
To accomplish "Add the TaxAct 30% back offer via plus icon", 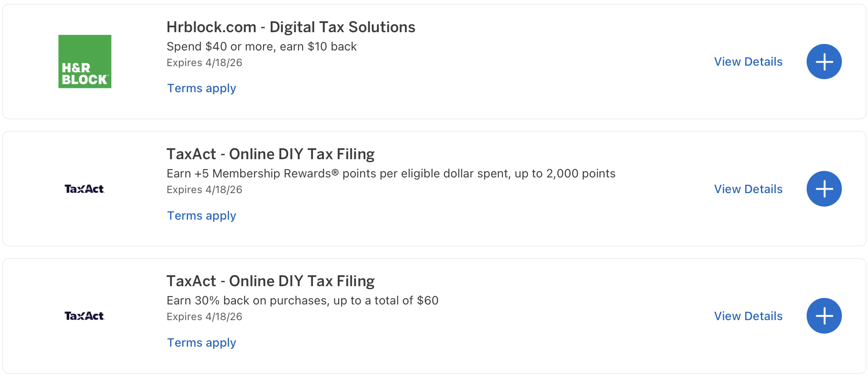I will [x=824, y=315].
